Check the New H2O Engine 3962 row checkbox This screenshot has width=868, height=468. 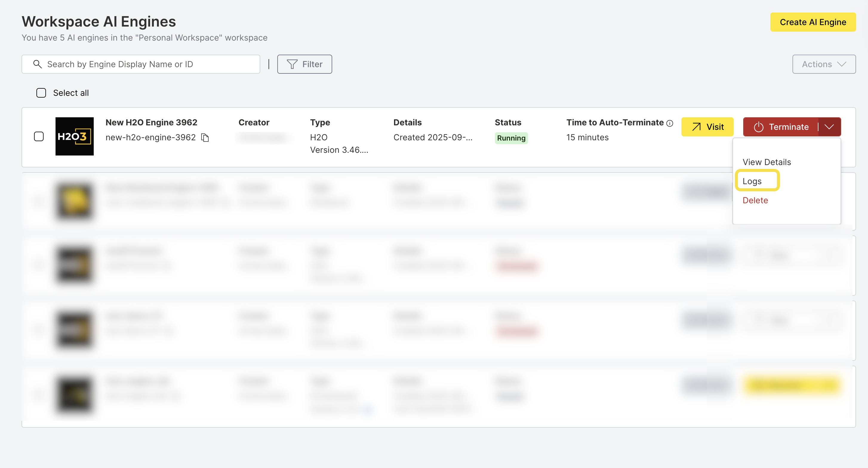coord(39,136)
